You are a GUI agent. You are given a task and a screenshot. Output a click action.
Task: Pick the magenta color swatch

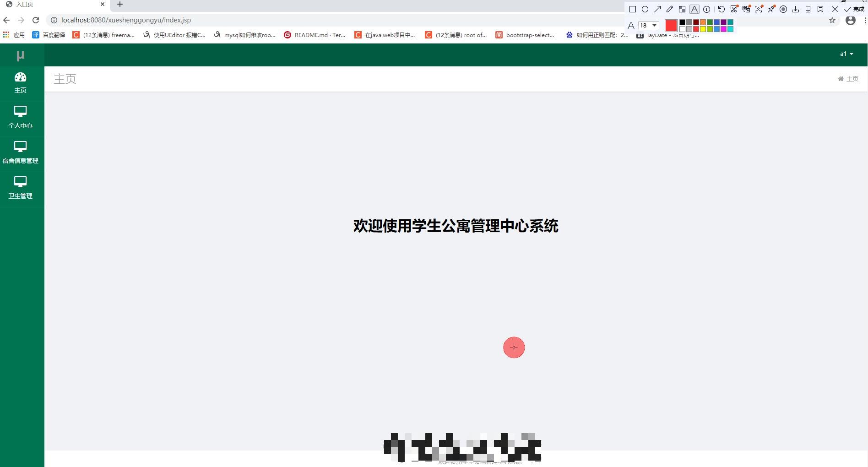723,29
